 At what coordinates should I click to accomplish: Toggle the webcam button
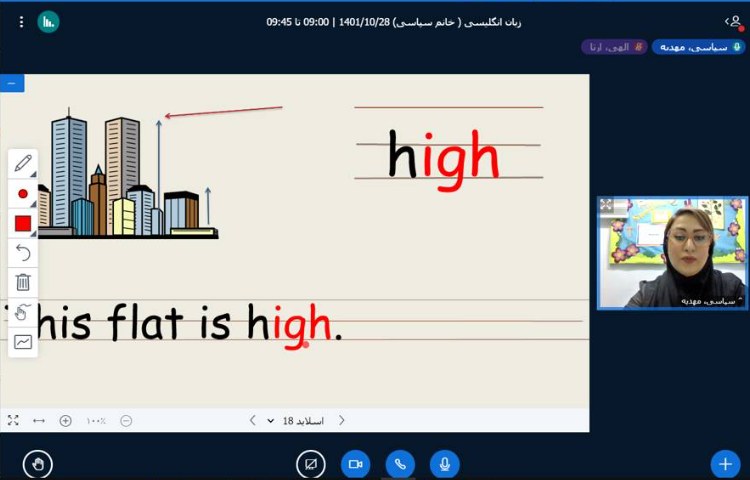(355, 464)
